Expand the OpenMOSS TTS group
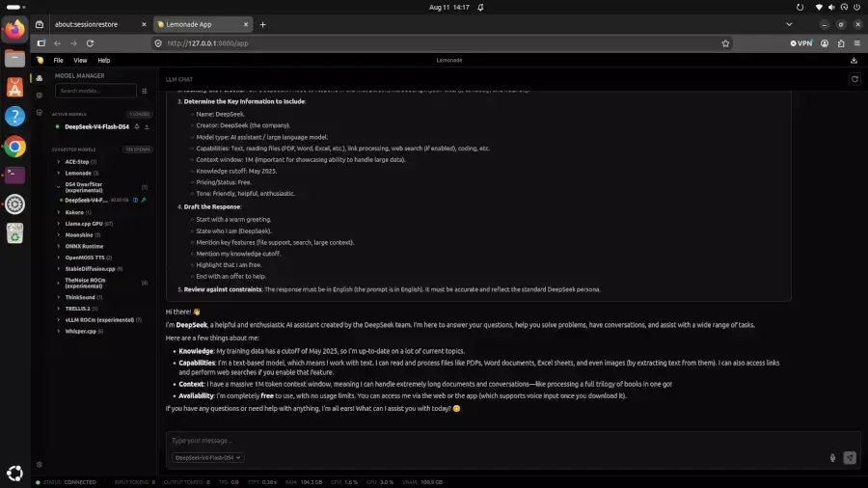 tap(58, 258)
